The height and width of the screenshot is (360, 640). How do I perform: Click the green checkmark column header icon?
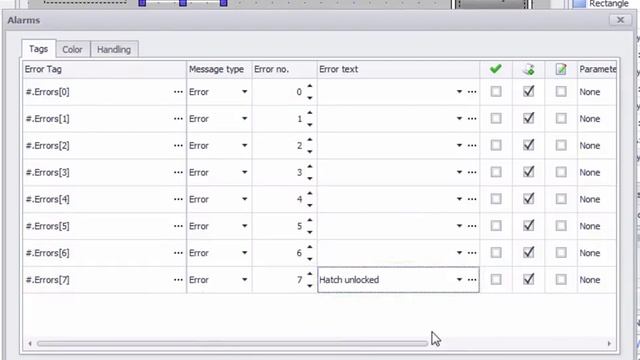pos(496,69)
